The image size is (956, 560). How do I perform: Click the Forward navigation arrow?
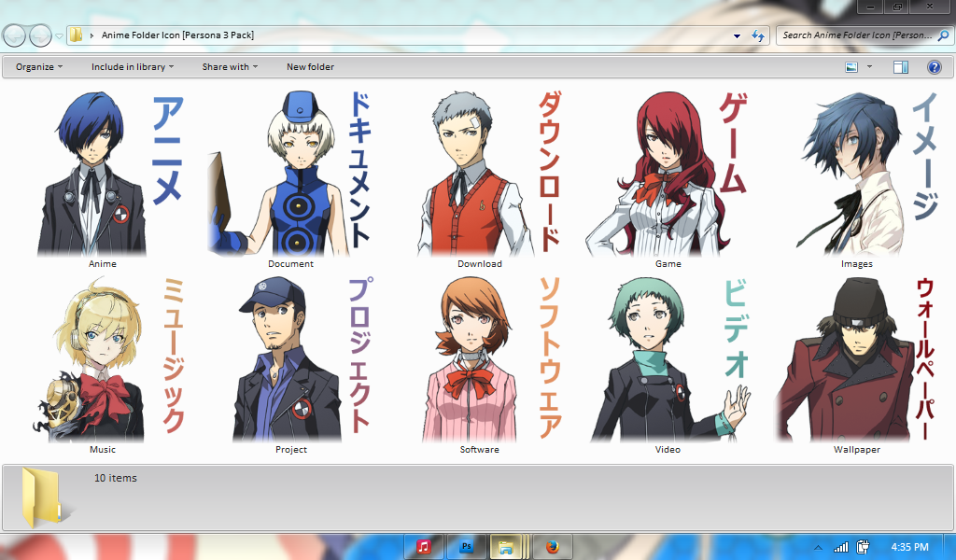click(40, 36)
